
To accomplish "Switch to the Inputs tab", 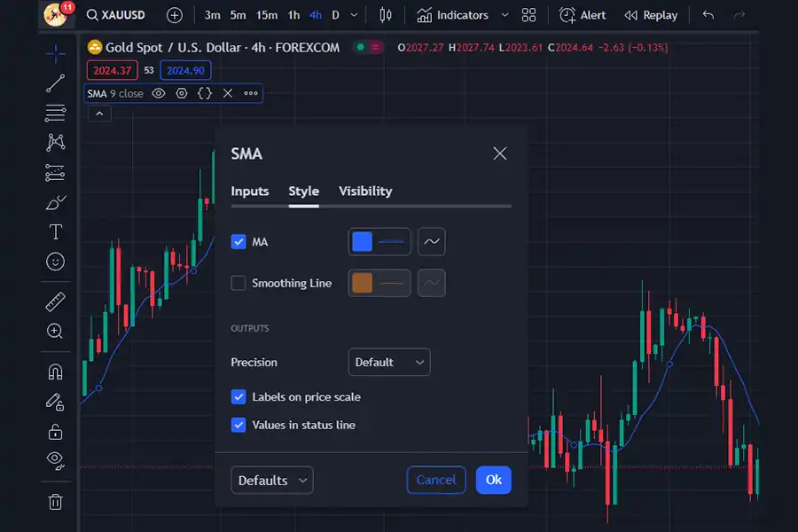I will [249, 191].
